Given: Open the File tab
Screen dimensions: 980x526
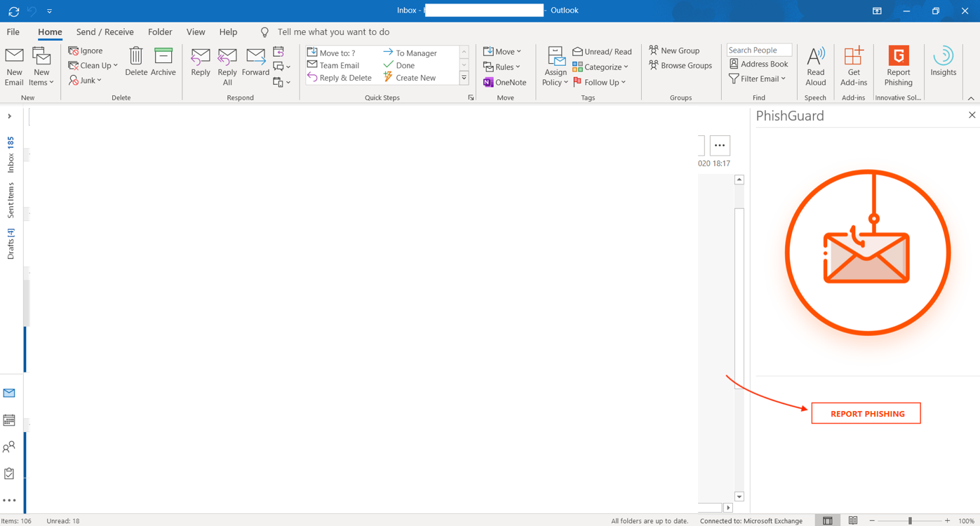Looking at the screenshot, I should coord(13,32).
